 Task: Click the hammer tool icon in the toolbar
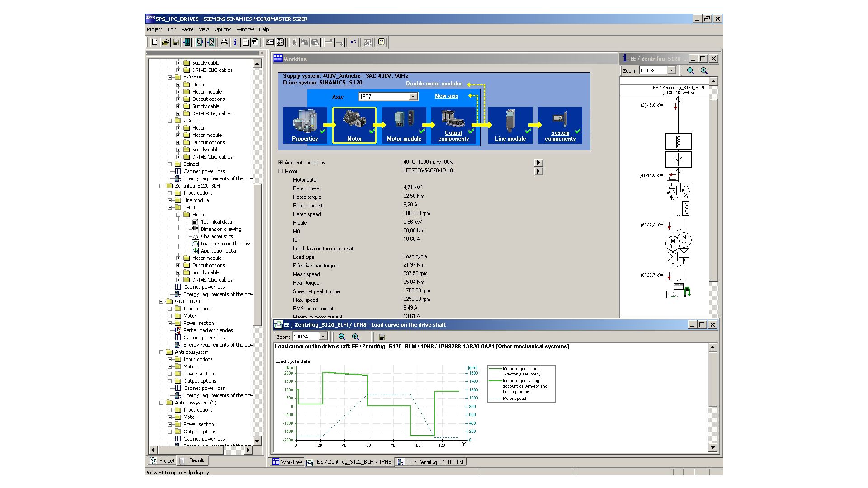(x=280, y=42)
